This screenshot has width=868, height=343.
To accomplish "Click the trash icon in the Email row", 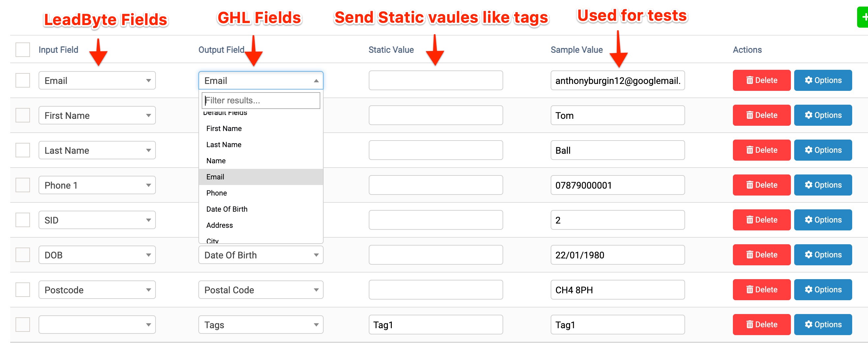I will tap(749, 80).
